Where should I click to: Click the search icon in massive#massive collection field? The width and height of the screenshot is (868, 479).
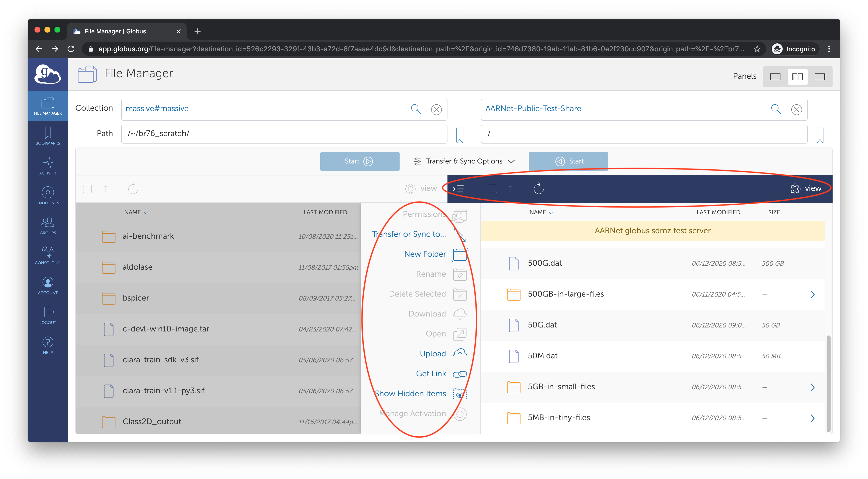(416, 109)
